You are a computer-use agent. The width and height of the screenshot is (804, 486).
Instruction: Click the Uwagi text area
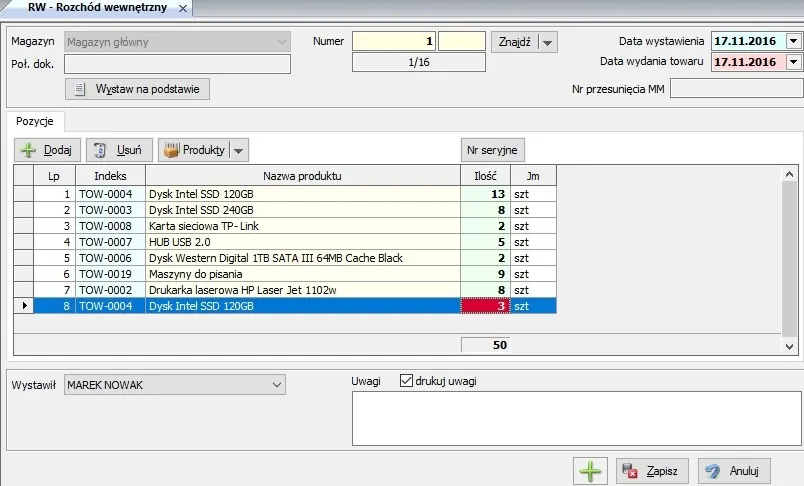(577, 418)
